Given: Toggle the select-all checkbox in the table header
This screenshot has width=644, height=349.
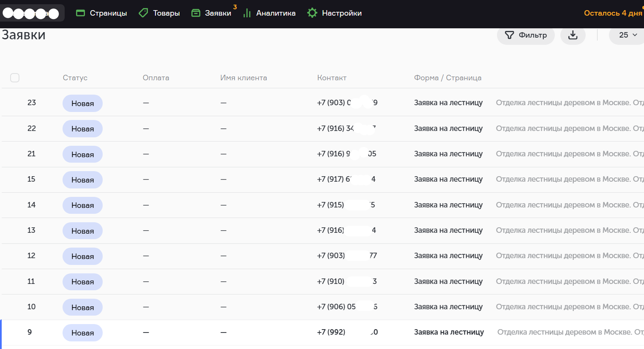Looking at the screenshot, I should [x=15, y=78].
